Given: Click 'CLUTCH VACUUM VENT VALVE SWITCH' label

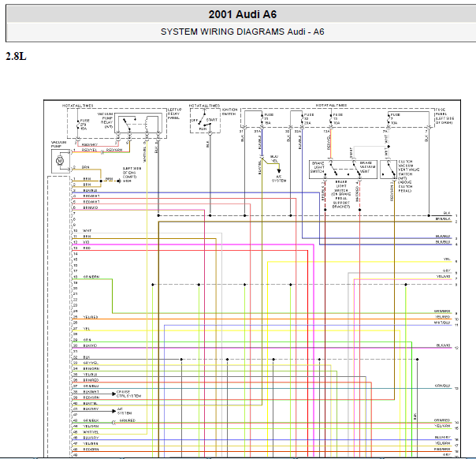Looking at the screenshot, I should coord(408,168).
